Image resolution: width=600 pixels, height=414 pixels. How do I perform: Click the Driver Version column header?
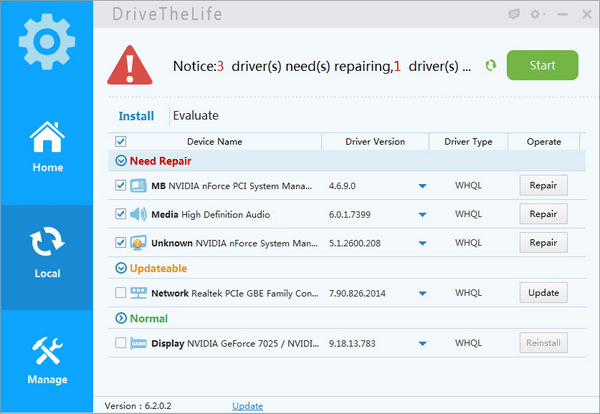[375, 142]
